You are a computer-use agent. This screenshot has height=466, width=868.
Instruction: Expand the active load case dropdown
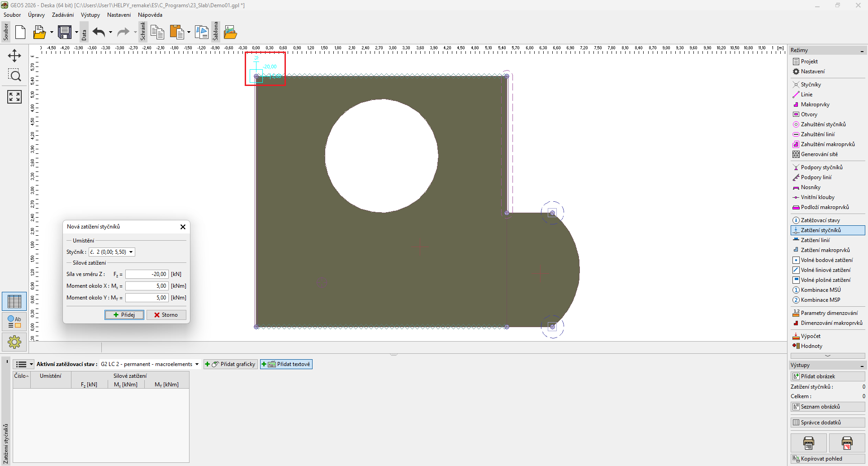(197, 364)
